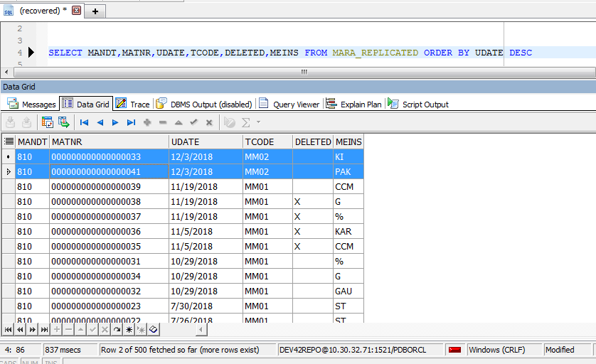Click the bottom navigator refresh arrow button
Image resolution: width=596 pixels, height=364 pixels.
pos(117,329)
